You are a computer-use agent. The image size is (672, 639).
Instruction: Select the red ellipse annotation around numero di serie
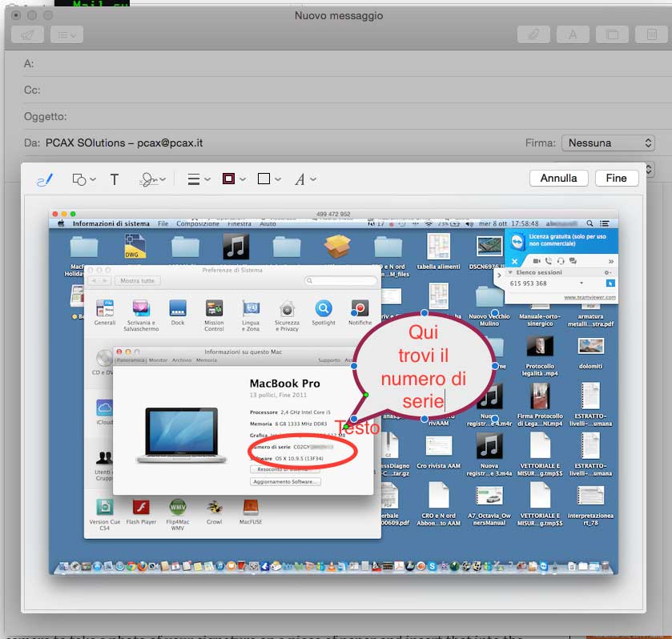pos(303,452)
